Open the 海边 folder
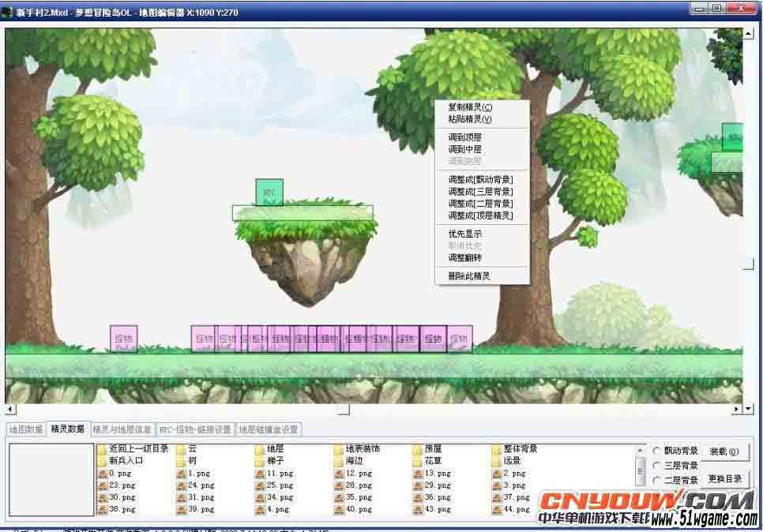Image resolution: width=763 pixels, height=532 pixels. [x=349, y=460]
